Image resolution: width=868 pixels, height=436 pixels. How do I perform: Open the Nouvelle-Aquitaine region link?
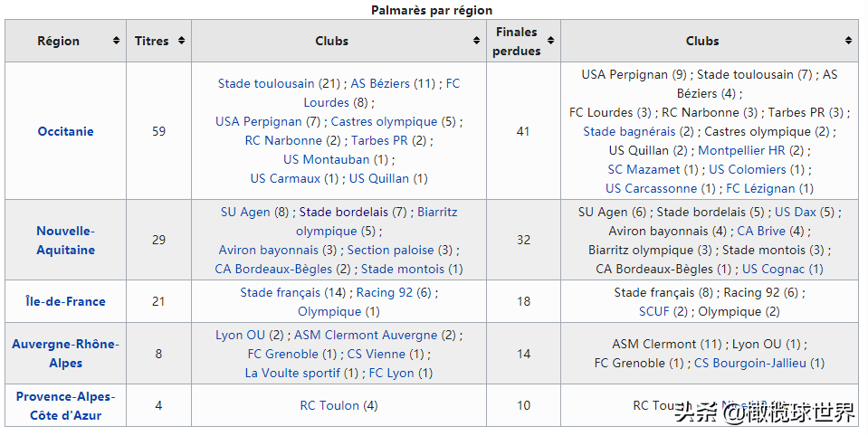pos(65,240)
